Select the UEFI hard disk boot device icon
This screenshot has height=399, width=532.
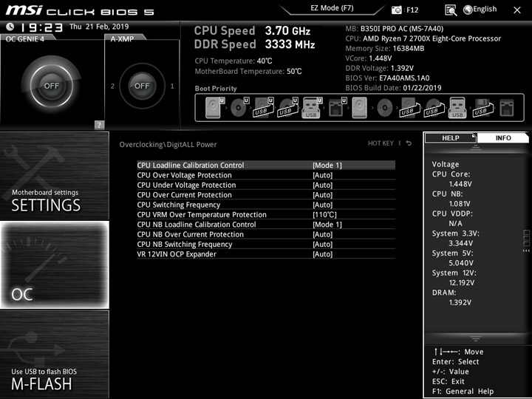[x=215, y=108]
